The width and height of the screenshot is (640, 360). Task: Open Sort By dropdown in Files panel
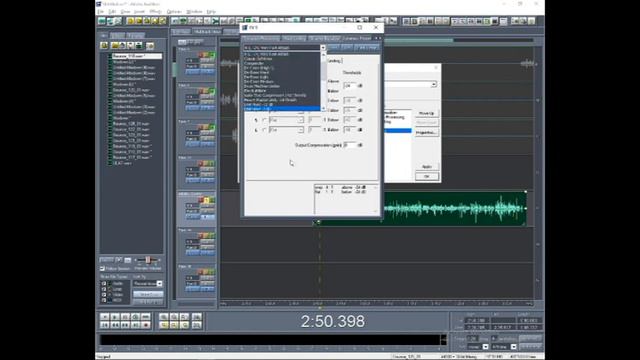159,283
